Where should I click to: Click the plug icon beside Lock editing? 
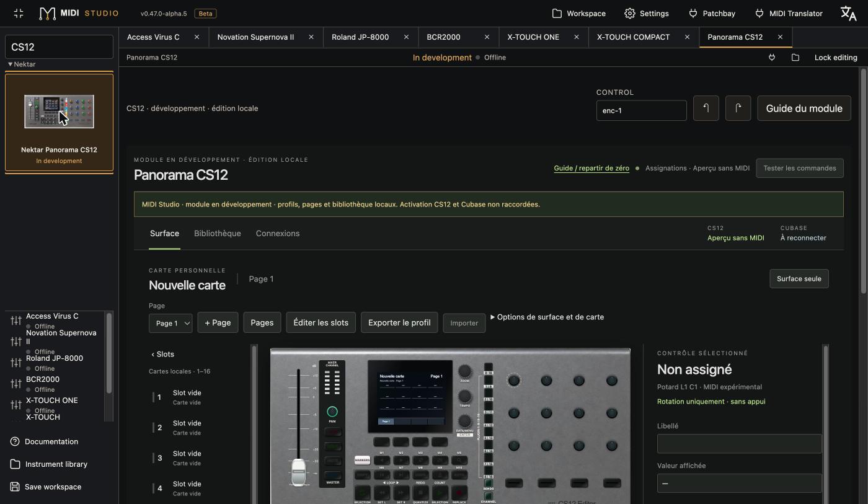pyautogui.click(x=772, y=58)
